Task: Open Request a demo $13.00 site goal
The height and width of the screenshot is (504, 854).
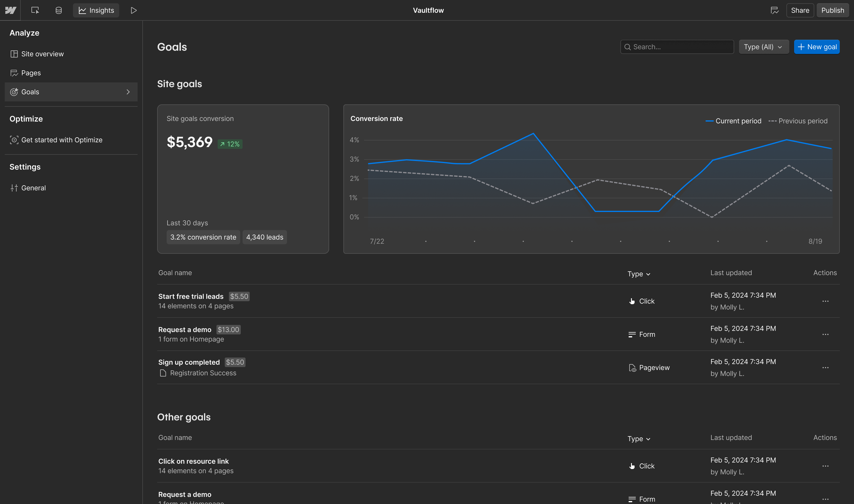Action: 184,329
